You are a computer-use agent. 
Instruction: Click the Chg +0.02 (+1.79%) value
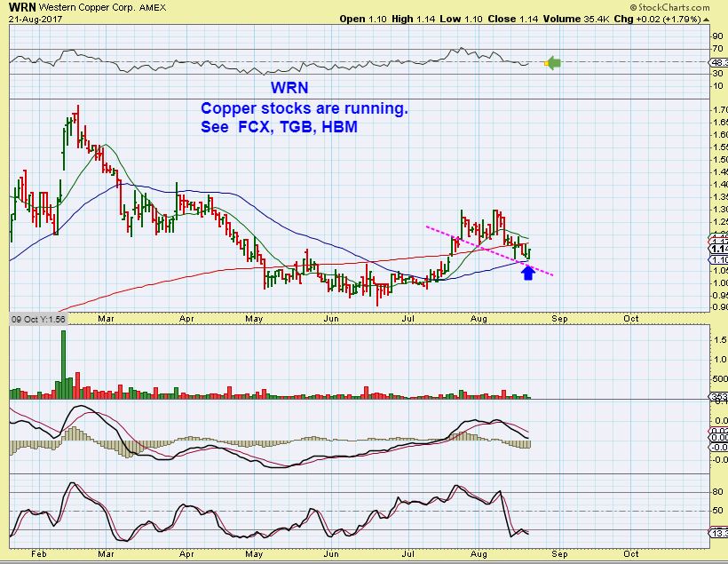click(658, 19)
